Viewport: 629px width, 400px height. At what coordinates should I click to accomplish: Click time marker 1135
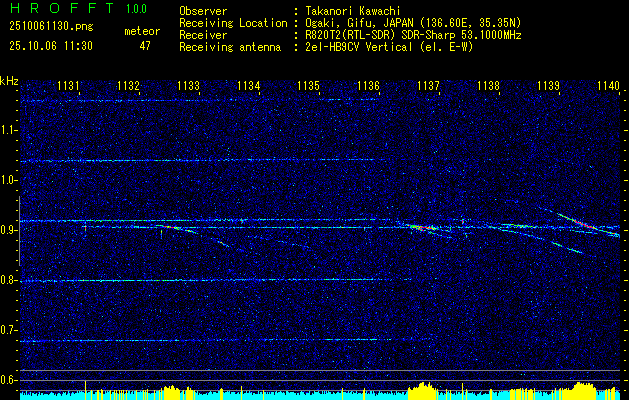(308, 86)
